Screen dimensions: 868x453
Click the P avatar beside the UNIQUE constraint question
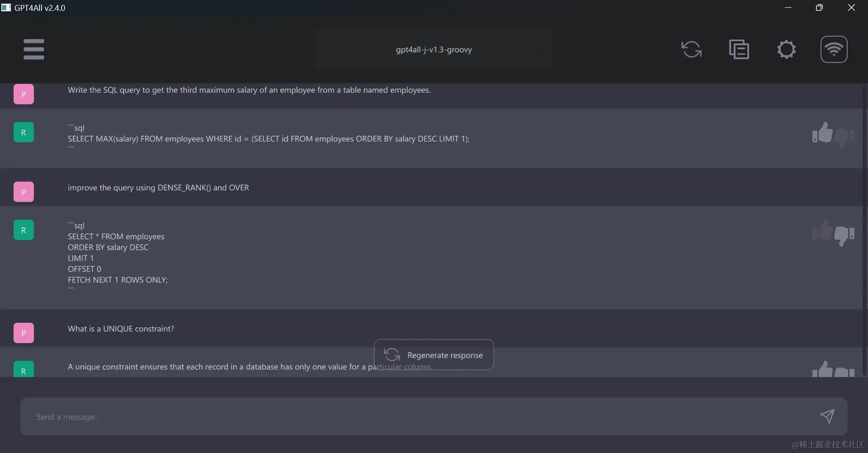tap(24, 333)
